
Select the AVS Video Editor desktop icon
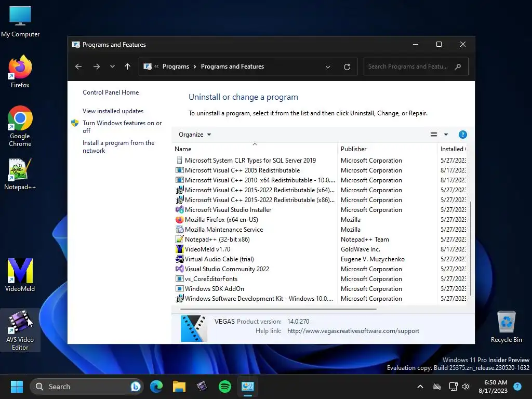20,330
